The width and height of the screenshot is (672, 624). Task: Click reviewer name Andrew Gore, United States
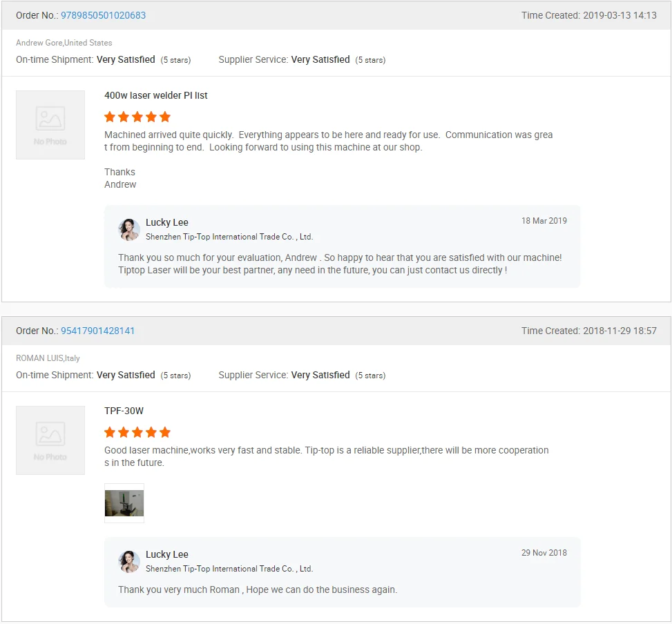click(x=64, y=43)
